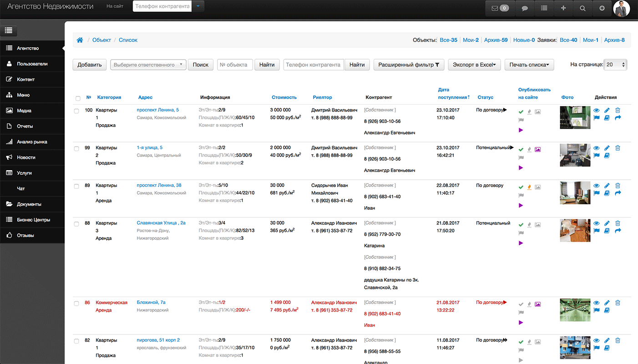Click the 'Поиск' button
The height and width of the screenshot is (364, 638).
[201, 65]
